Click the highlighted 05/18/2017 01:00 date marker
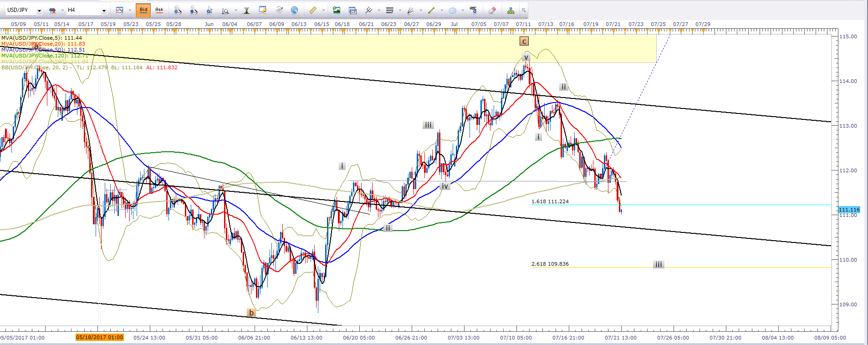The image size is (868, 345). coord(99,338)
